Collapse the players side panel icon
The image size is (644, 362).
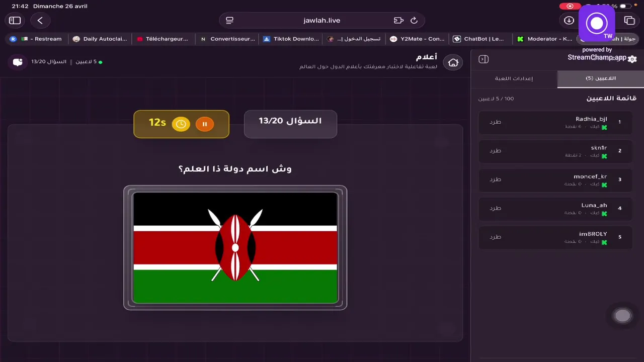pyautogui.click(x=484, y=59)
